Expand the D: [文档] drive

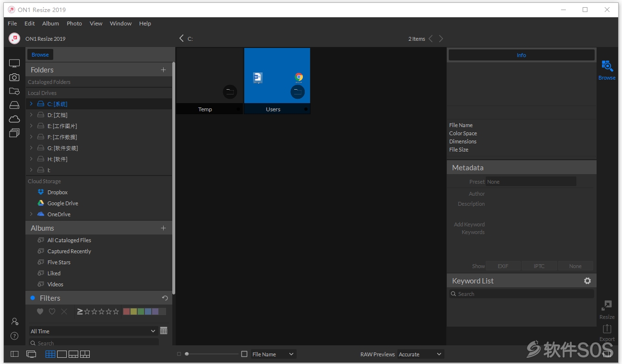(31, 115)
